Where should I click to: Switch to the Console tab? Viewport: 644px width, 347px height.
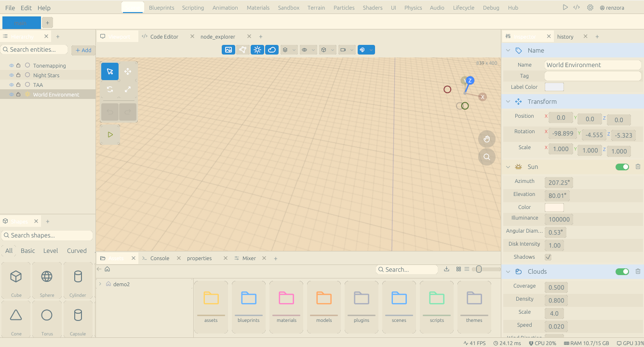point(160,258)
